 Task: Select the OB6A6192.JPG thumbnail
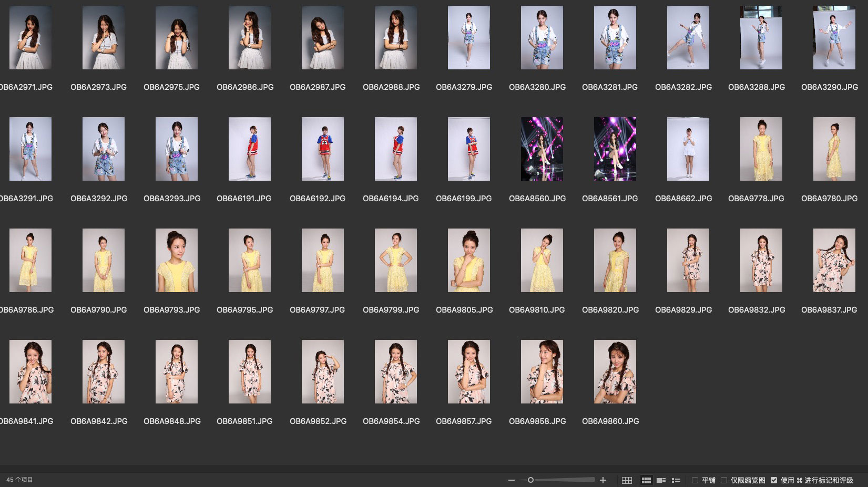tap(323, 149)
